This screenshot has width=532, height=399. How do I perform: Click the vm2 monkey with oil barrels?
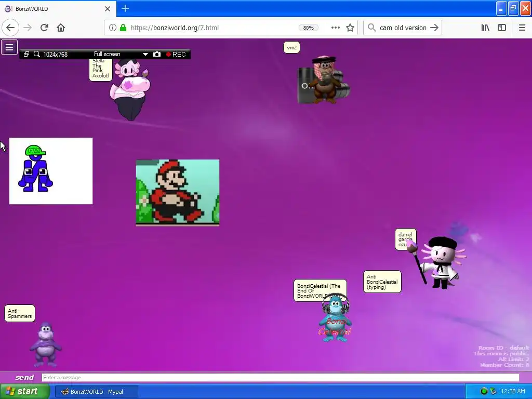point(324,80)
